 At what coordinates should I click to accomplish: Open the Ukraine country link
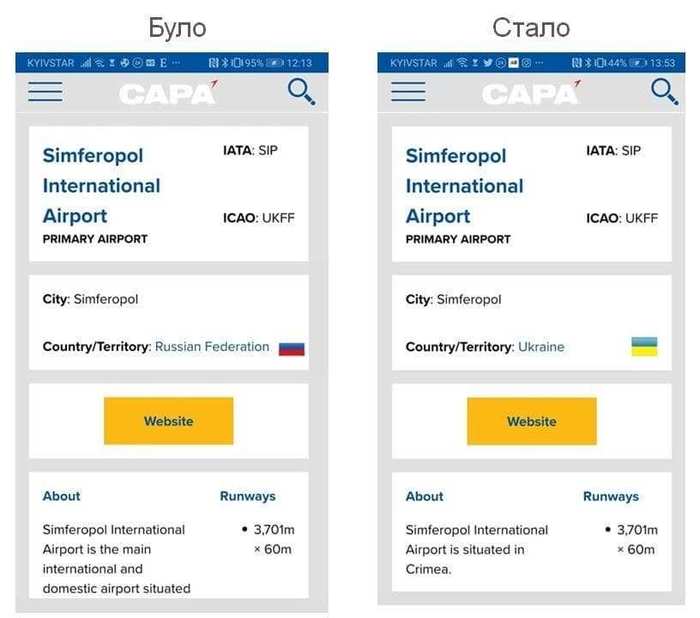[x=541, y=347]
